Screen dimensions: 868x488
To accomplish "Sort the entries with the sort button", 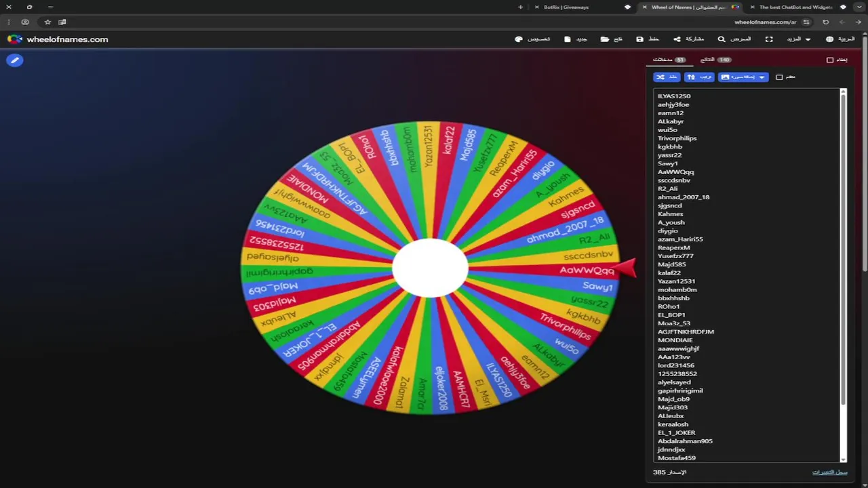I will [699, 77].
